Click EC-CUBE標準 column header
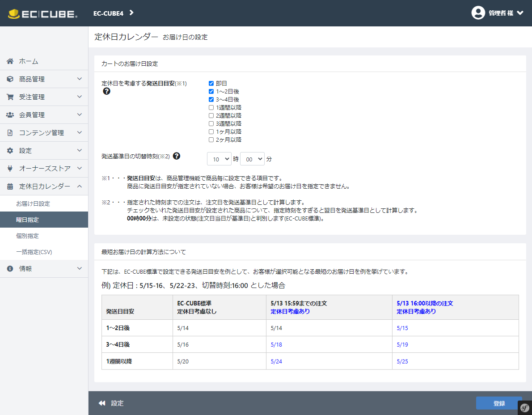Image resolution: width=532 pixels, height=415 pixels. coord(219,307)
